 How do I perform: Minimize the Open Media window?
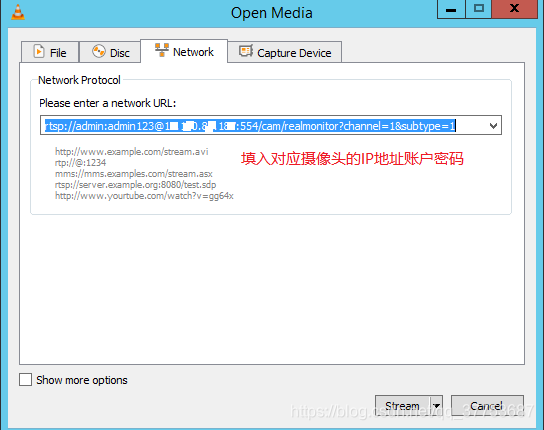click(x=451, y=9)
